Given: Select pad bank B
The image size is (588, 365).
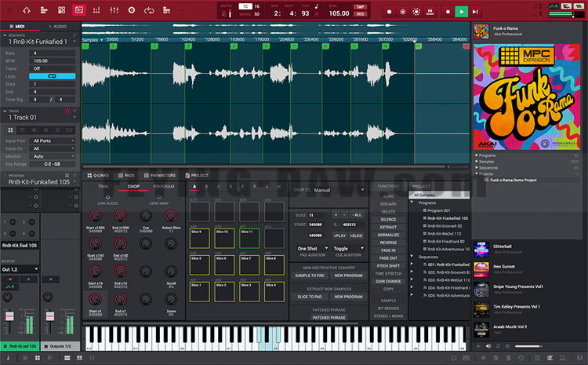Looking at the screenshot, I should (206, 186).
